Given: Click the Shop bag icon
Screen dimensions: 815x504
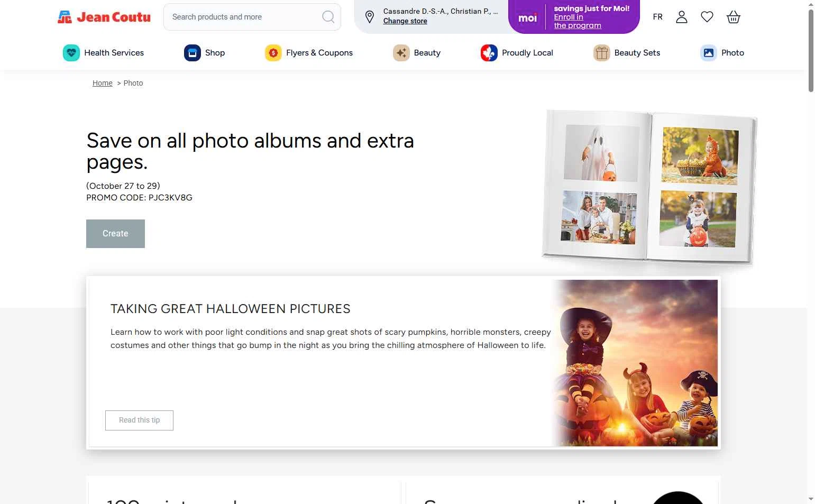Looking at the screenshot, I should point(193,53).
